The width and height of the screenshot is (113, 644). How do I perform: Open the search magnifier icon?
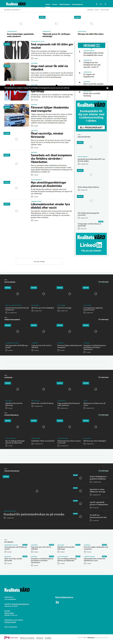[x=101, y=4]
